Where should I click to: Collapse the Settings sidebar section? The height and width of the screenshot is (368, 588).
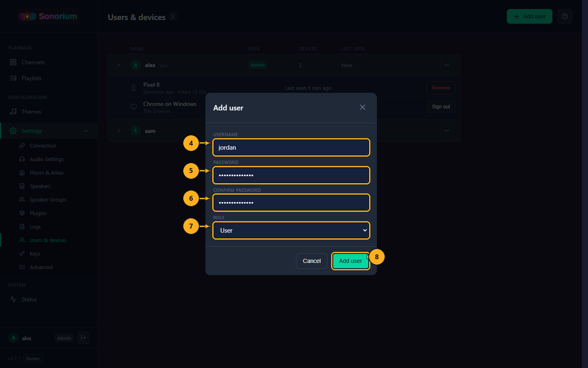point(49,131)
